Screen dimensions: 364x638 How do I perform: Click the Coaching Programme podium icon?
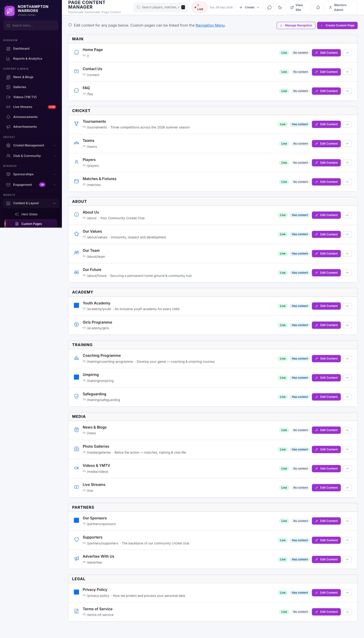(76, 358)
